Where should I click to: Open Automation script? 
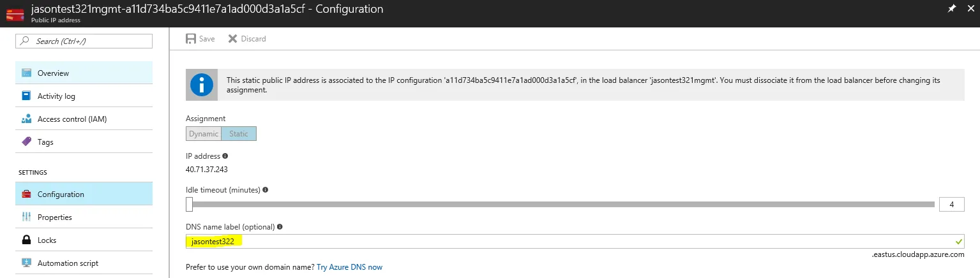[x=84, y=263]
